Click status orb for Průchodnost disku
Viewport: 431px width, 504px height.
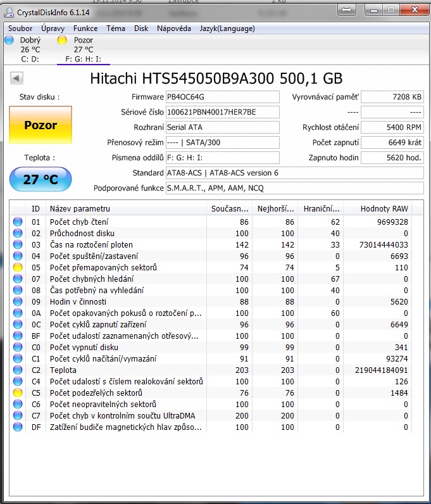(18, 233)
